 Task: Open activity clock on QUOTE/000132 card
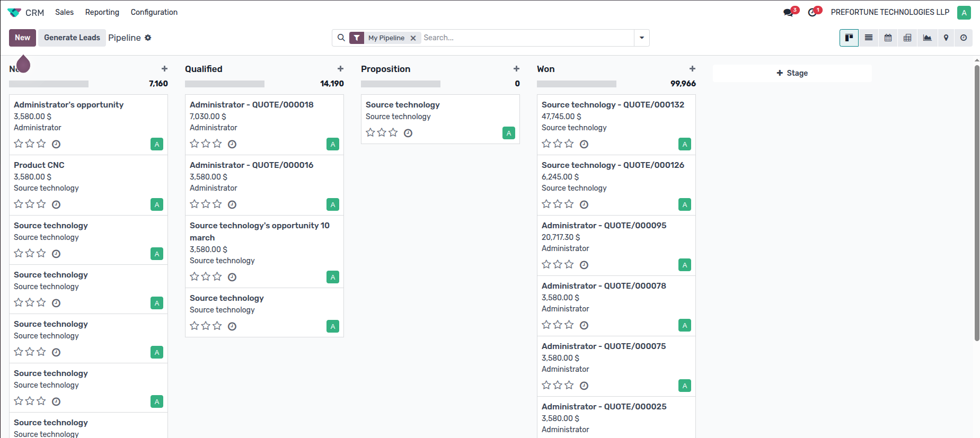click(x=584, y=144)
